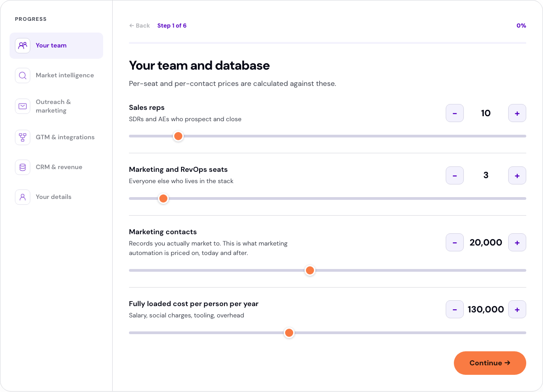
Task: Click the GTM & integrations flowchart icon
Action: click(23, 137)
